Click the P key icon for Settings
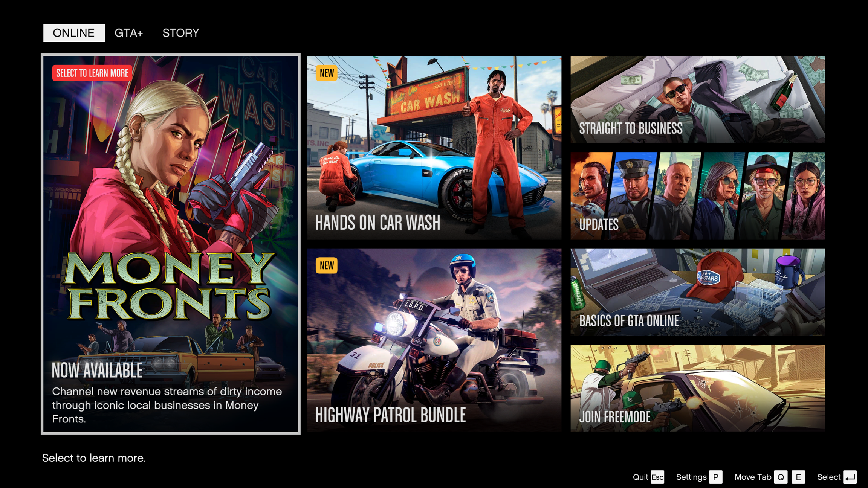The width and height of the screenshot is (868, 488). [715, 477]
